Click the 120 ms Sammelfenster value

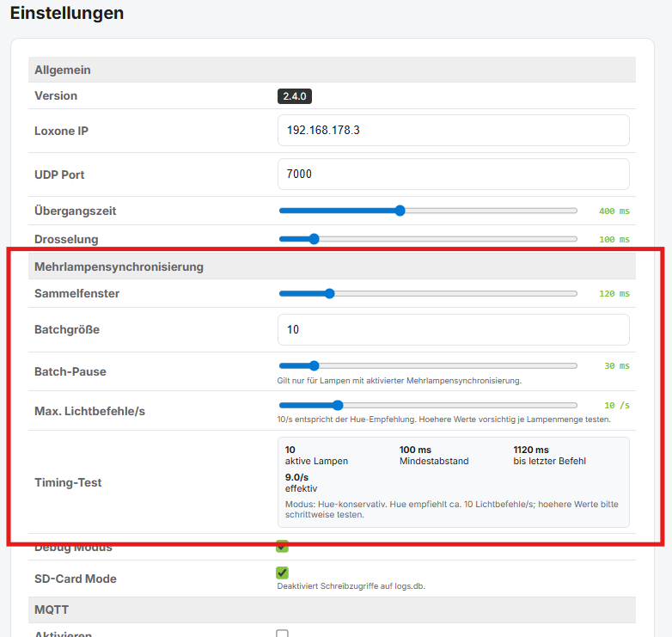(614, 294)
